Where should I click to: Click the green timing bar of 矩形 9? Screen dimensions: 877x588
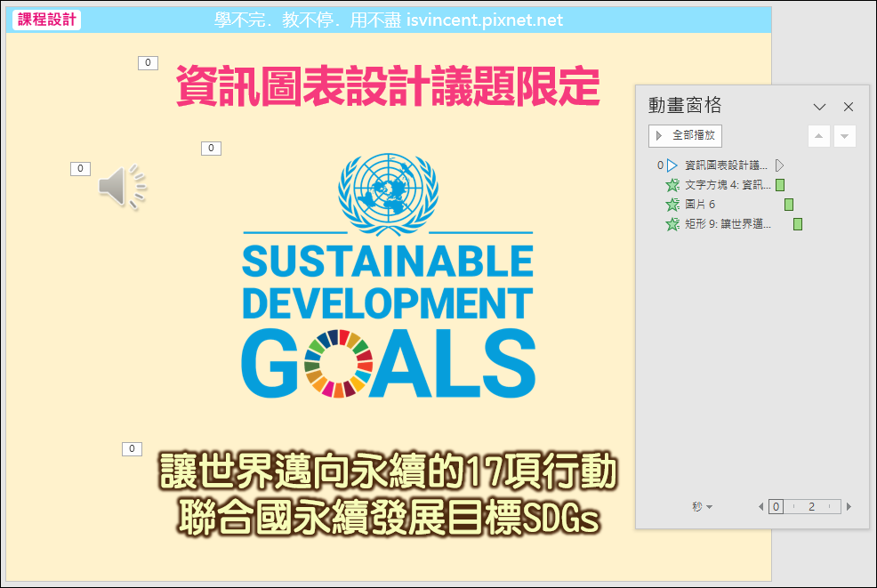tap(798, 224)
